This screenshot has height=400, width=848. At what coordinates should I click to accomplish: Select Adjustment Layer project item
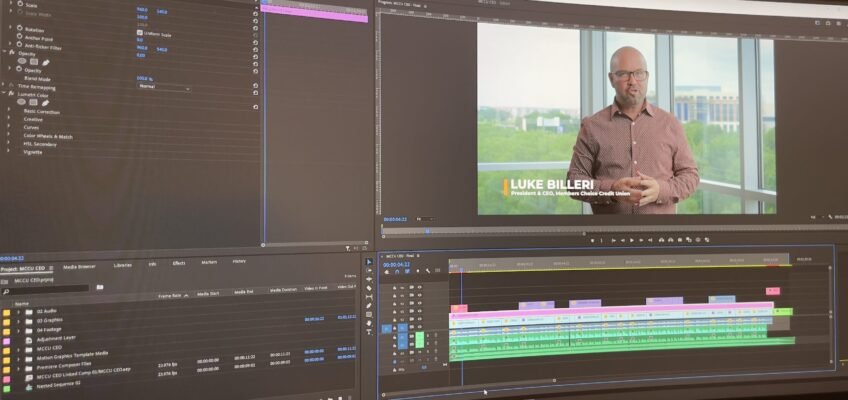coord(56,338)
